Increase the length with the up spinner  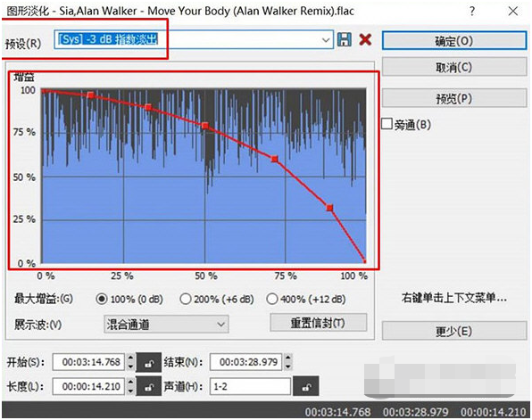(130, 382)
